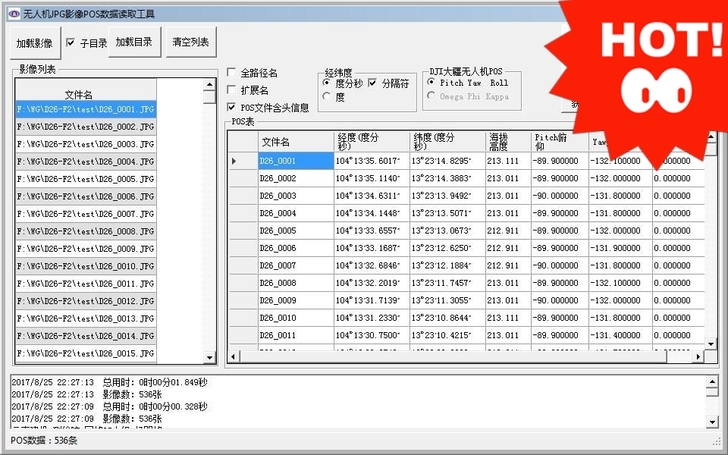
Task: Click 纬度(度分秒) column header
Action: pos(447,142)
